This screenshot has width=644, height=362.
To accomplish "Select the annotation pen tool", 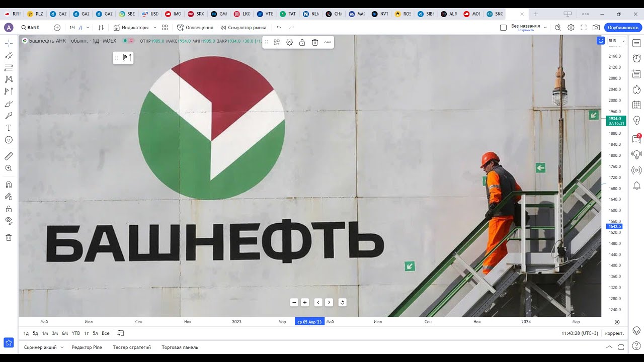I will point(9,116).
